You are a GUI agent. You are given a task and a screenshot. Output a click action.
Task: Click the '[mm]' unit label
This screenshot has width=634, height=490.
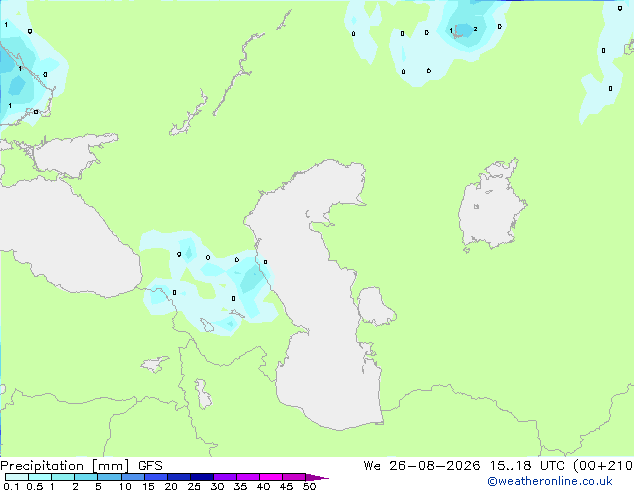111,466
